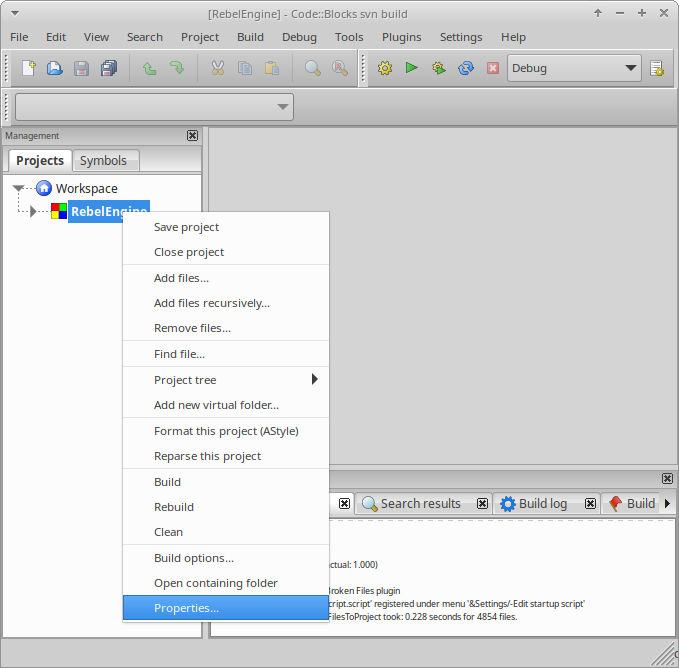Copy using the toolbar copy icon
This screenshot has height=668, width=679.
[245, 68]
